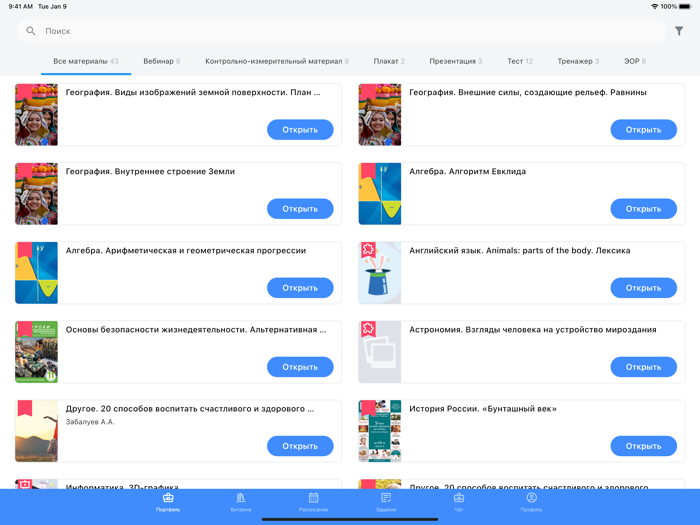The image size is (700, 525).
Task: Switch to the ЭОР tab
Action: click(x=635, y=61)
